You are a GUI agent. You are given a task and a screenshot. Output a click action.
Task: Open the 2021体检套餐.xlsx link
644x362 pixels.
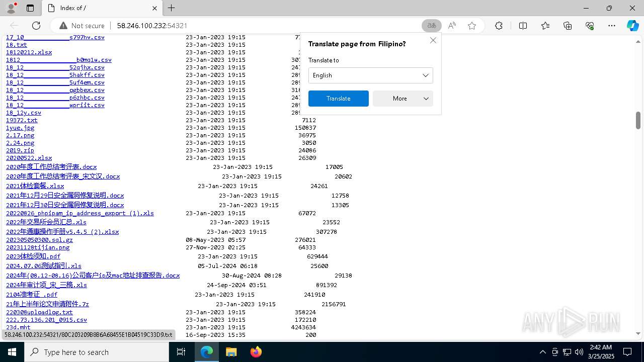tap(35, 186)
